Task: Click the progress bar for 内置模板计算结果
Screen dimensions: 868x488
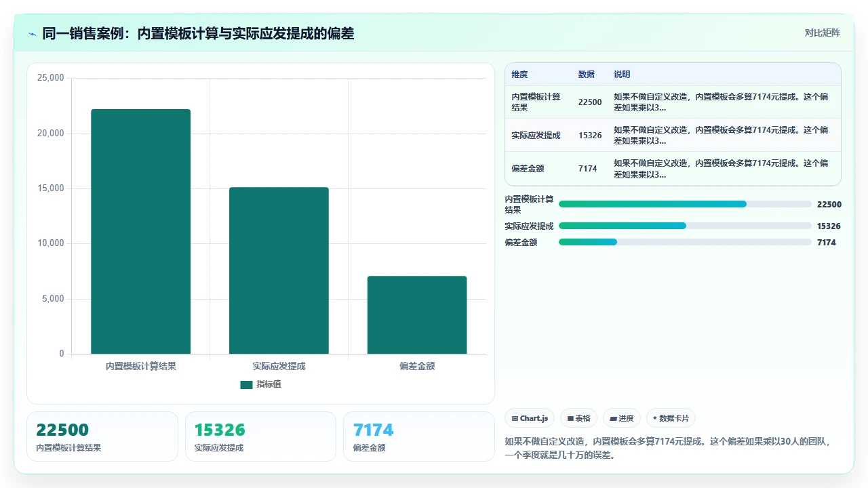Action: 685,204
